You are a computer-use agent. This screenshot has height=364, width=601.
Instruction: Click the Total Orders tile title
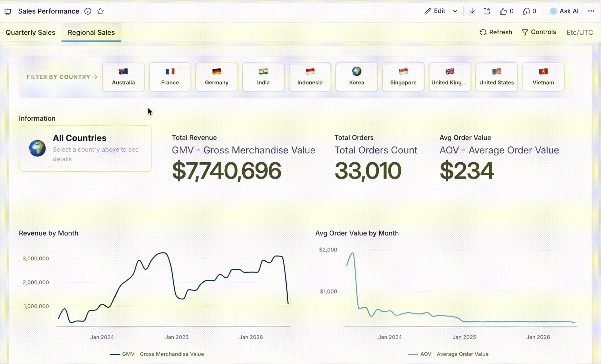354,138
